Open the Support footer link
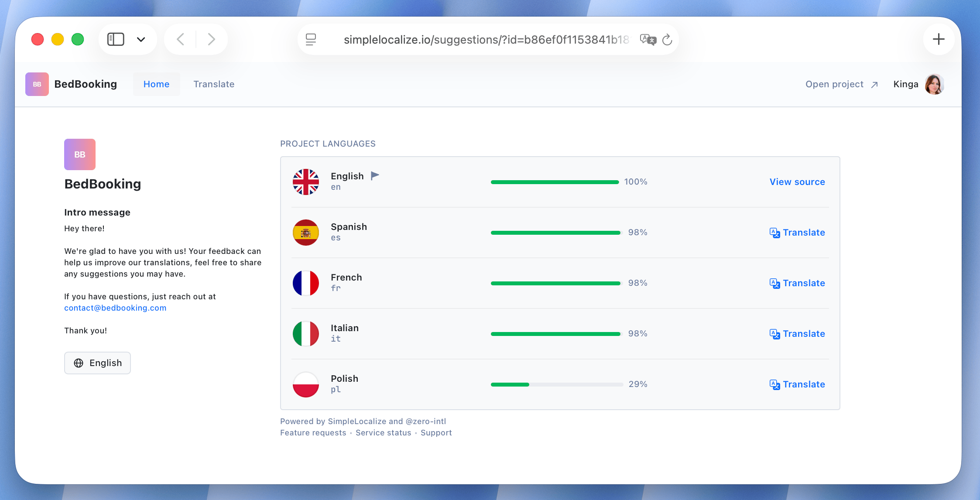 (436, 433)
